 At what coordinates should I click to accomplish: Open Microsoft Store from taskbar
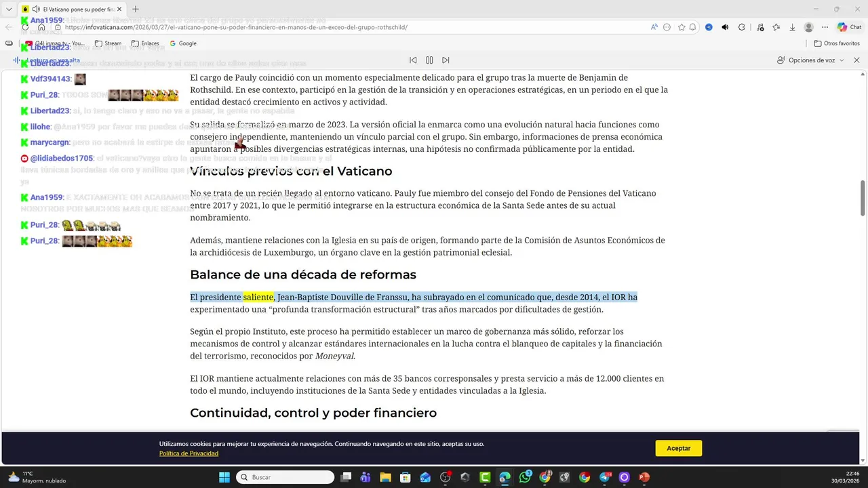click(x=406, y=477)
